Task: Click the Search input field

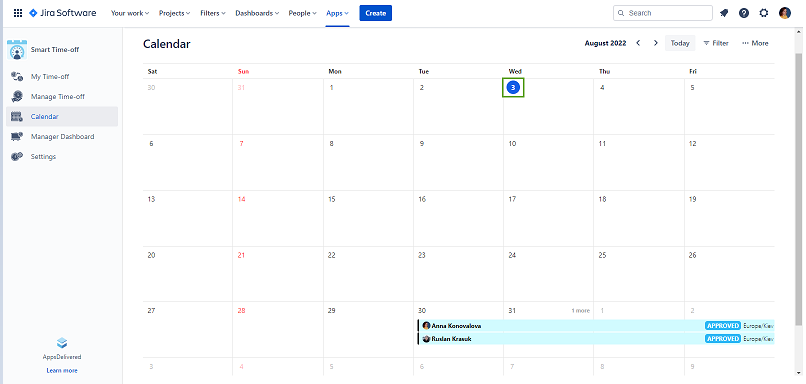Action: click(663, 13)
